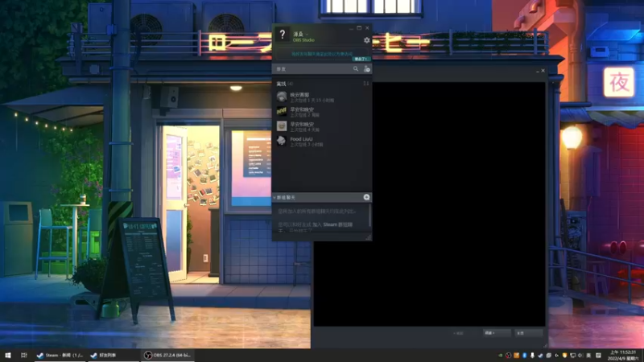The width and height of the screenshot is (644, 362).
Task: Open the status dropdown beside the username
Action: tap(307, 34)
